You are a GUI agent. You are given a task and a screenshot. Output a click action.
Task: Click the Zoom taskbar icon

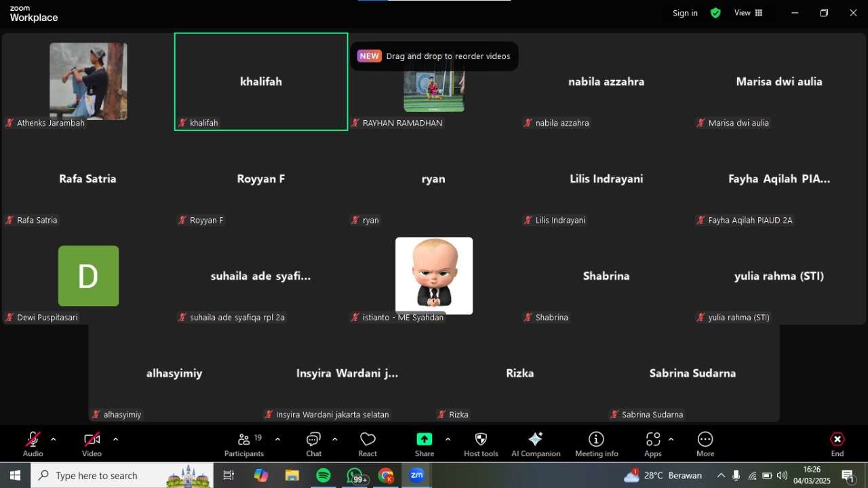[417, 475]
